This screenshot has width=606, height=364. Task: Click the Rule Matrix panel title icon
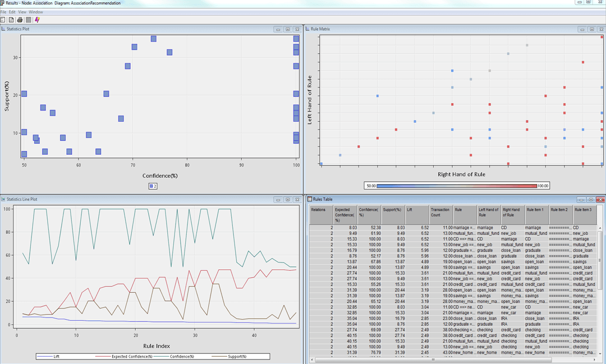[307, 29]
